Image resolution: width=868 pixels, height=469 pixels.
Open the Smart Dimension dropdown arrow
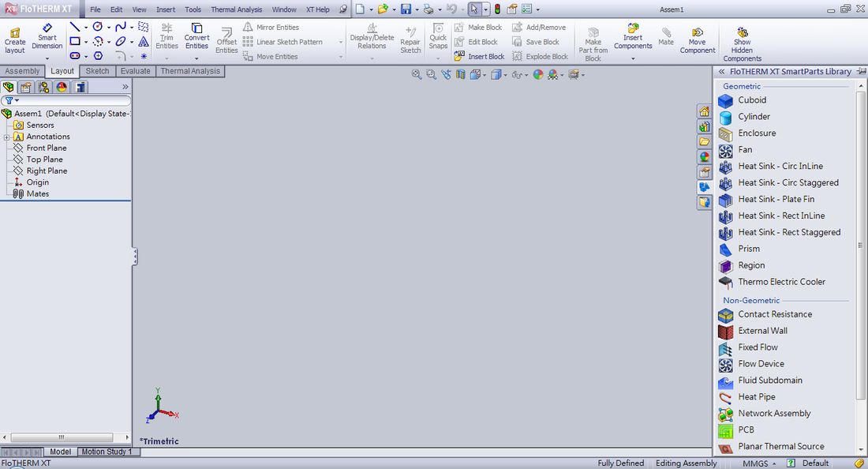point(47,58)
